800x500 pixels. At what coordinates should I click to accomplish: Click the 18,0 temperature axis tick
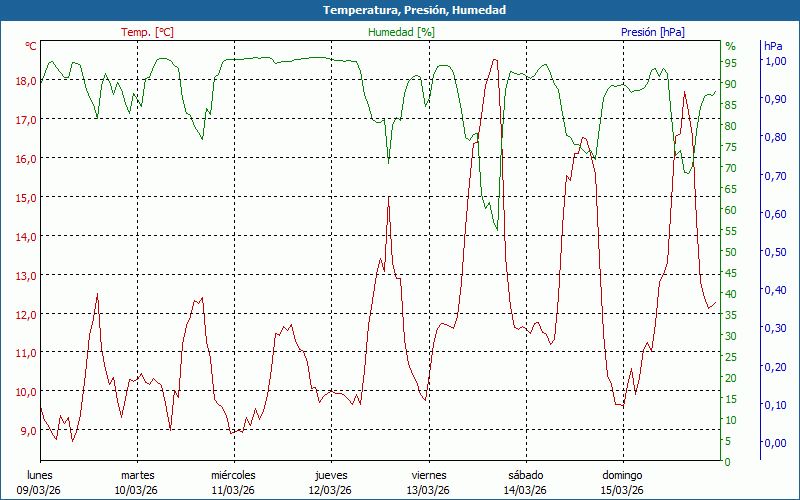click(x=27, y=81)
